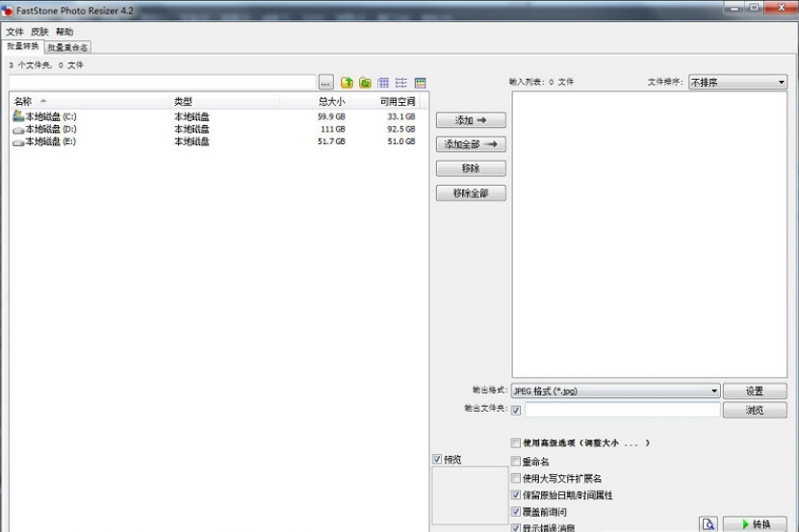
Task: Click the favorites folder icon
Action: (365, 83)
